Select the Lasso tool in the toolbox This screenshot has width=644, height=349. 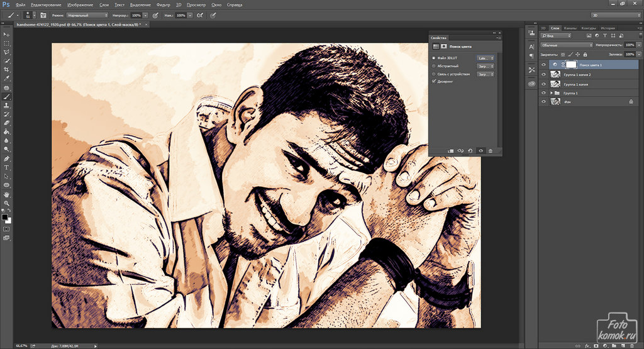pos(6,52)
